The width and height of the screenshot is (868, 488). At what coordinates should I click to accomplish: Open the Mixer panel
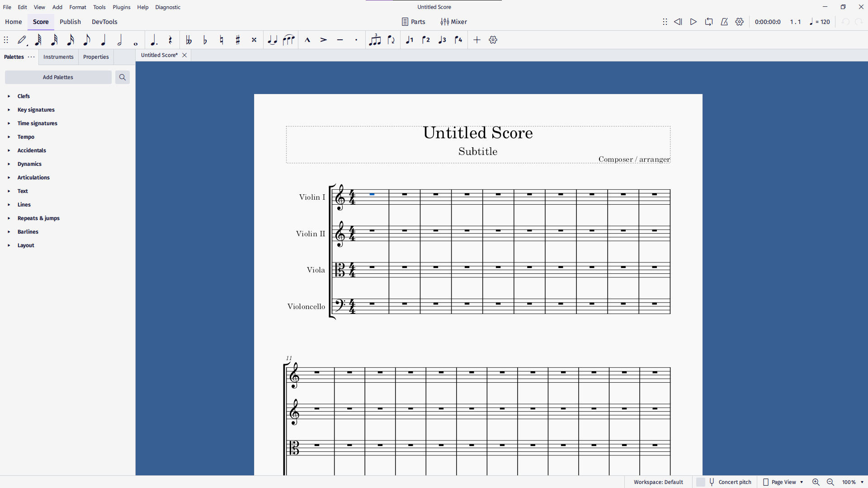coord(454,22)
